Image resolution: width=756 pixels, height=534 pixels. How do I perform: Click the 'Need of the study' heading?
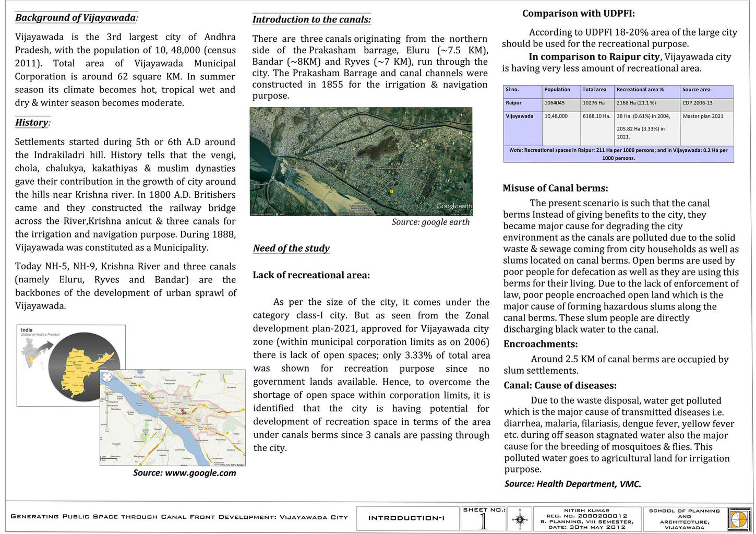[291, 248]
